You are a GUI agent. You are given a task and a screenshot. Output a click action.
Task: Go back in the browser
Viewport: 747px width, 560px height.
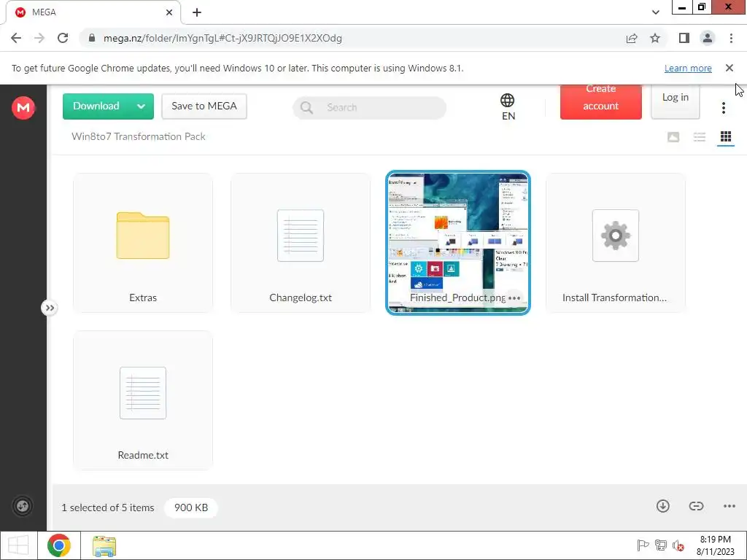(16, 38)
